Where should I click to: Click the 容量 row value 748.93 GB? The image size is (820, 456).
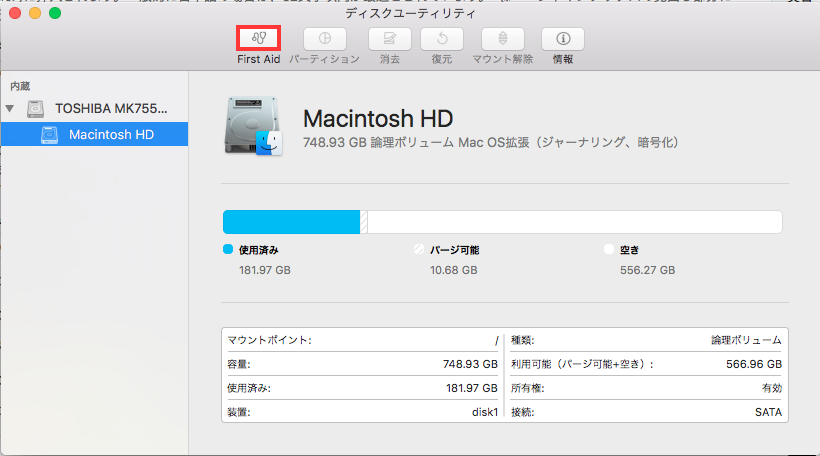coord(470,364)
